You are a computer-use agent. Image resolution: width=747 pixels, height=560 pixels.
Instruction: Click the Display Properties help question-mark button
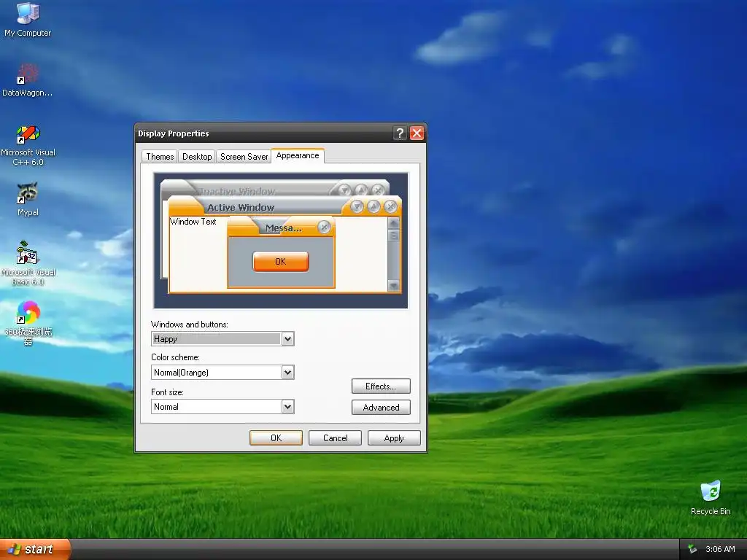[400, 133]
